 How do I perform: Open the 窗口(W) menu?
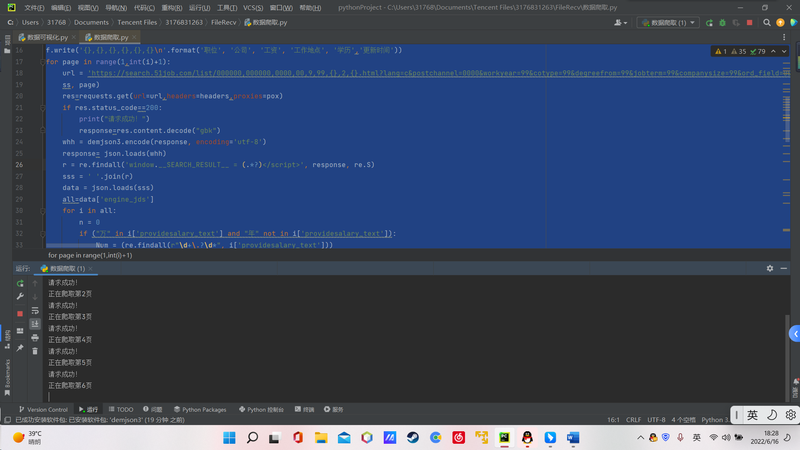pos(281,8)
